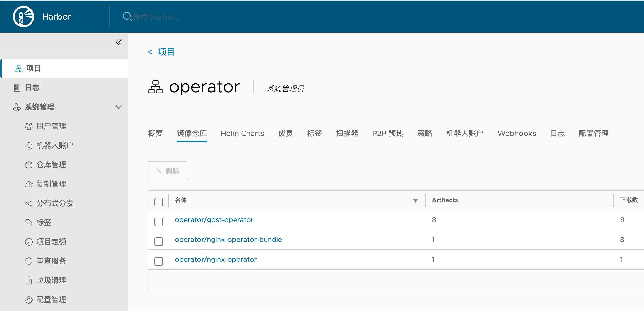
Task: Select all repositories with header checkbox
Action: tap(159, 202)
